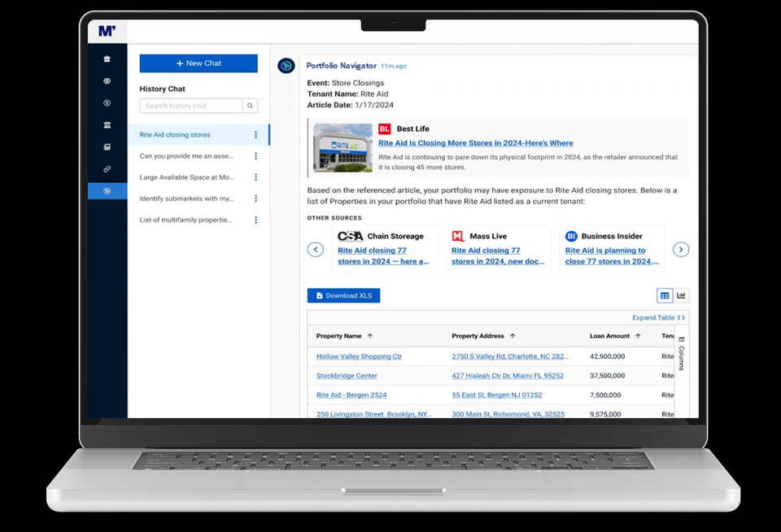The image size is (781, 532).
Task: Select the Portfolio Navigator compass sidebar icon
Action: point(107,191)
